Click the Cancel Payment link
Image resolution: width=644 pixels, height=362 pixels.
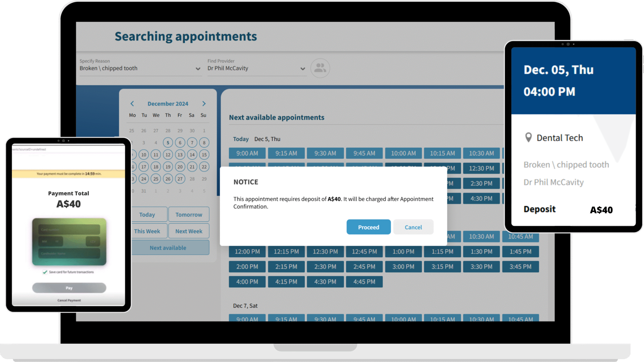click(69, 300)
